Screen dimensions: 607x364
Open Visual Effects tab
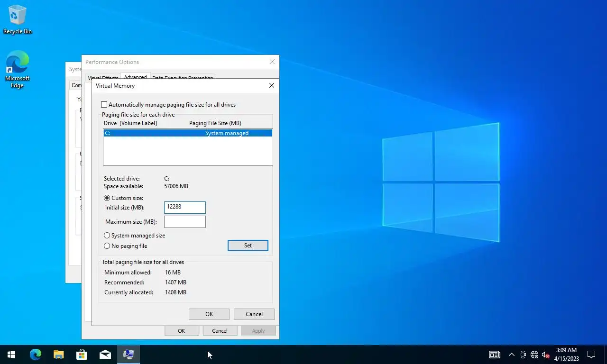103,78
